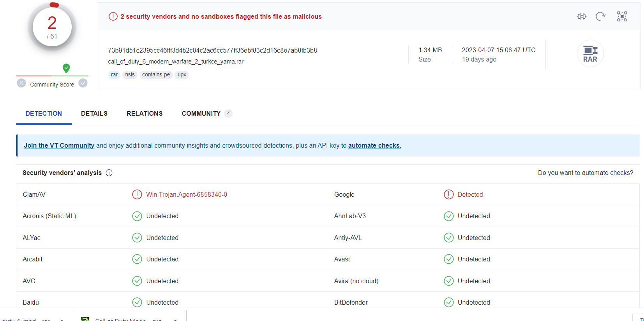Open the COMMUNITY tab
The image size is (644, 321).
[201, 114]
